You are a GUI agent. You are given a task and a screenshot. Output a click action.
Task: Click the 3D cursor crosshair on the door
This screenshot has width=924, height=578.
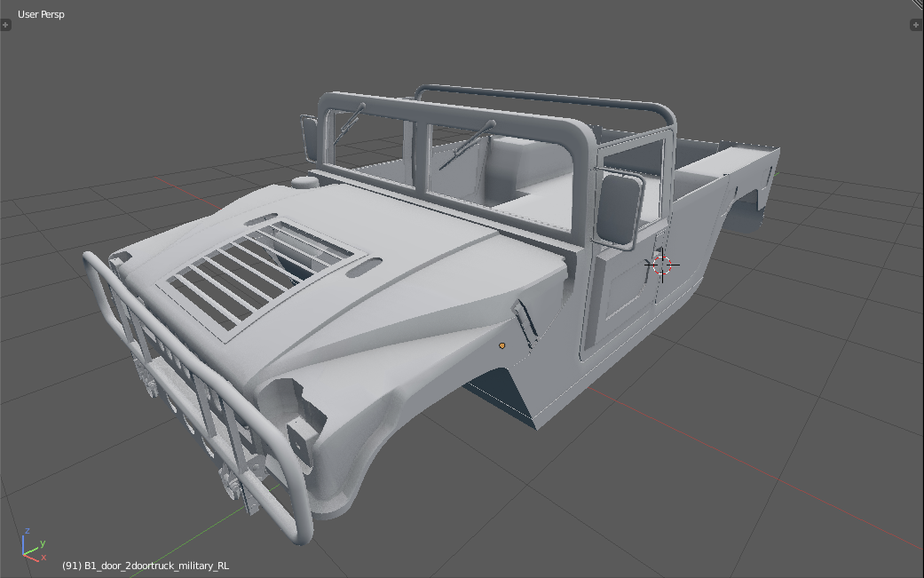tap(662, 265)
